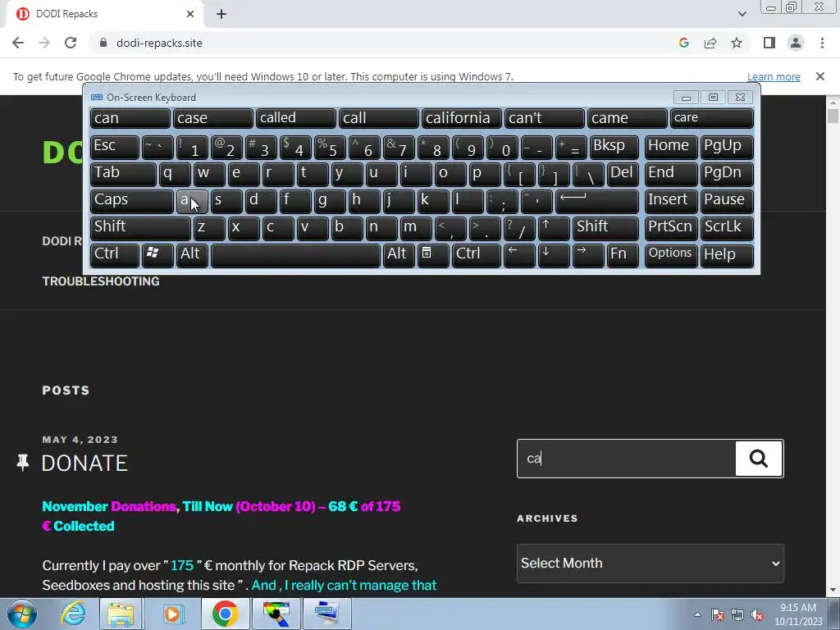Screen dimensions: 840x630
Task: Click the site padlock icon
Action: (103, 43)
